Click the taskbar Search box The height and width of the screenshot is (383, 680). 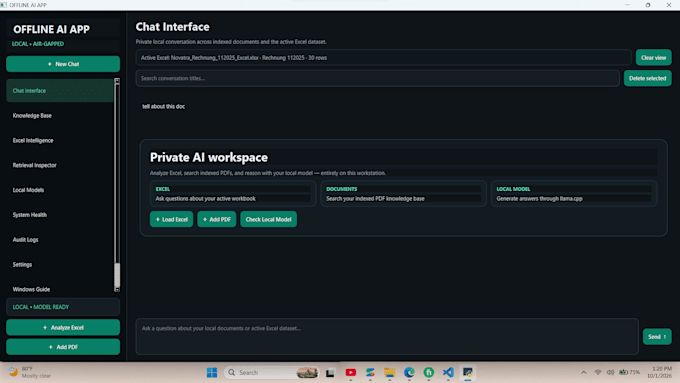[271, 373]
